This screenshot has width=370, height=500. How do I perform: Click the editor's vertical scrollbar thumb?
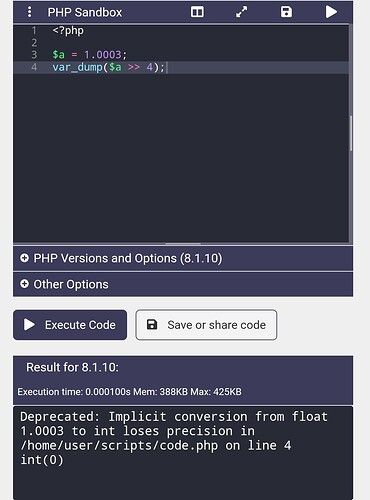[351, 133]
